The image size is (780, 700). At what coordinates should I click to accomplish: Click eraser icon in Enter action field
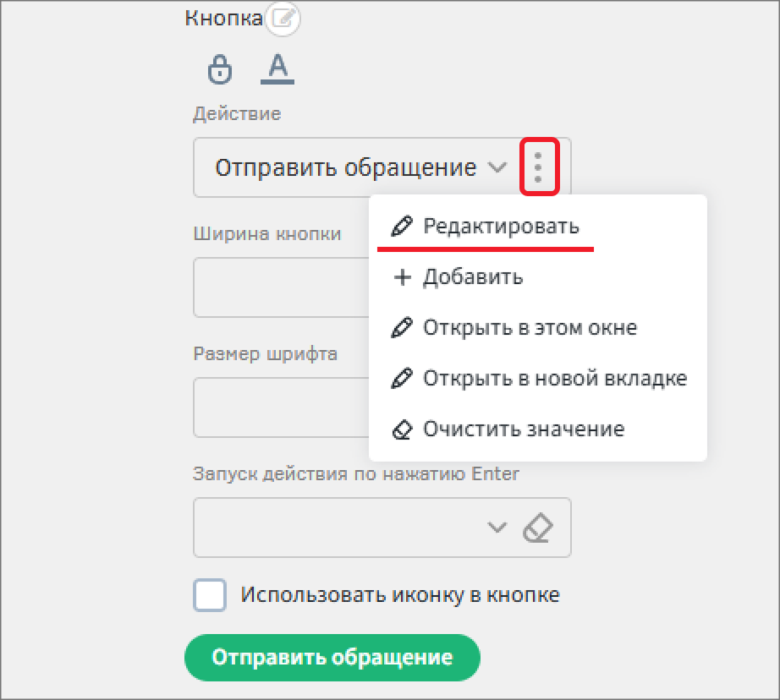click(538, 528)
